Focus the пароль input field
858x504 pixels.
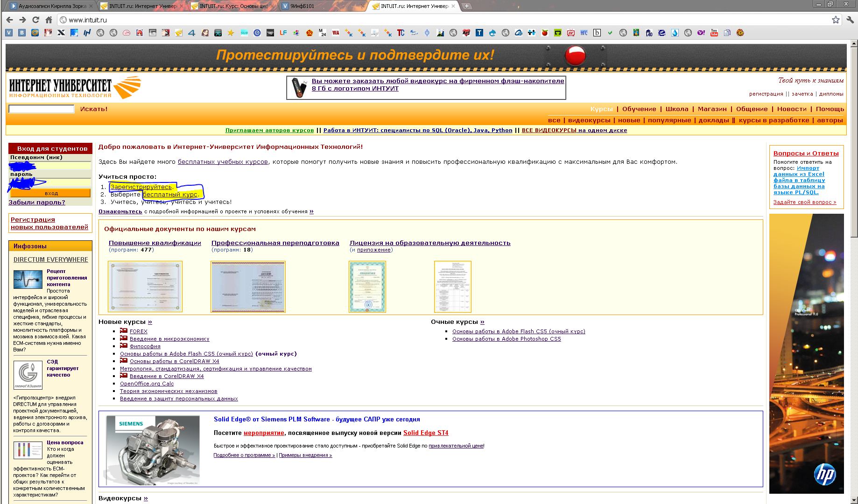click(50, 182)
